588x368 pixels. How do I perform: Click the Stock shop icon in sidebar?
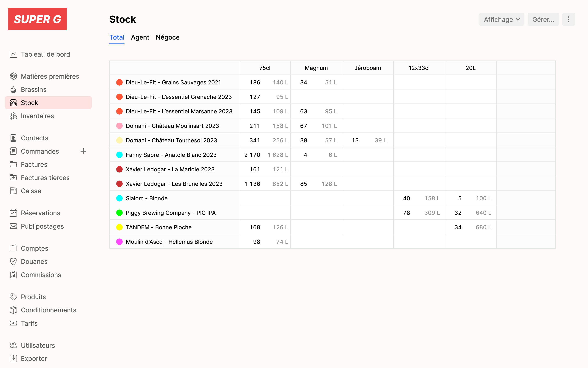[x=13, y=103]
